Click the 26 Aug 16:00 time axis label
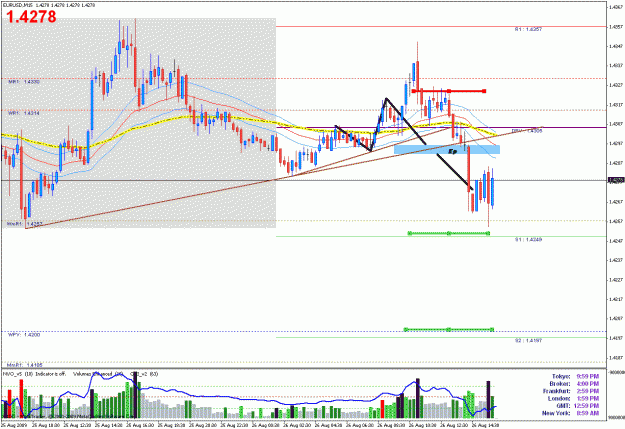The height and width of the screenshot is (429, 625). pos(140,425)
